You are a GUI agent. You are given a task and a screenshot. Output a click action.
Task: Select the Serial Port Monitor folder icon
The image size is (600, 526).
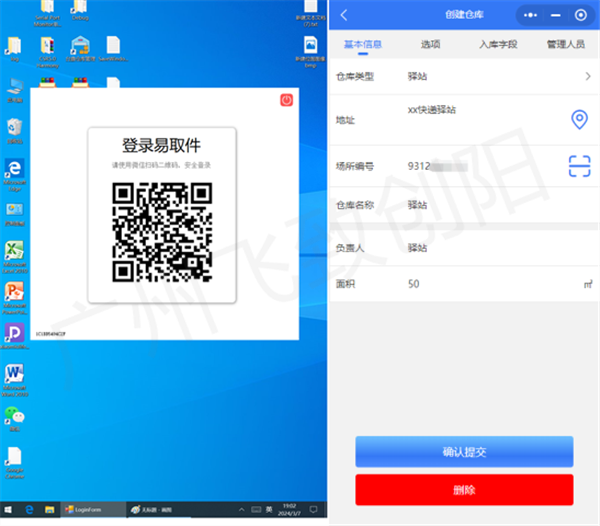(x=47, y=13)
